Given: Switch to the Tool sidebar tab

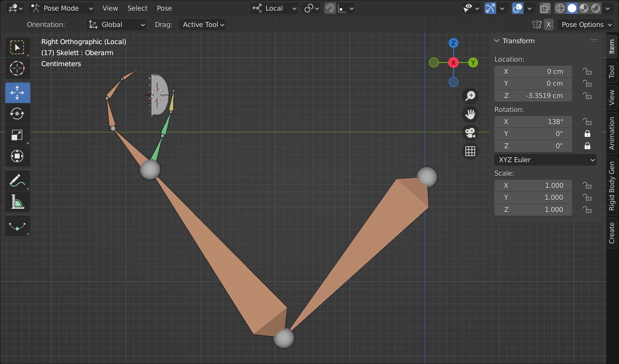Looking at the screenshot, I should point(612,72).
